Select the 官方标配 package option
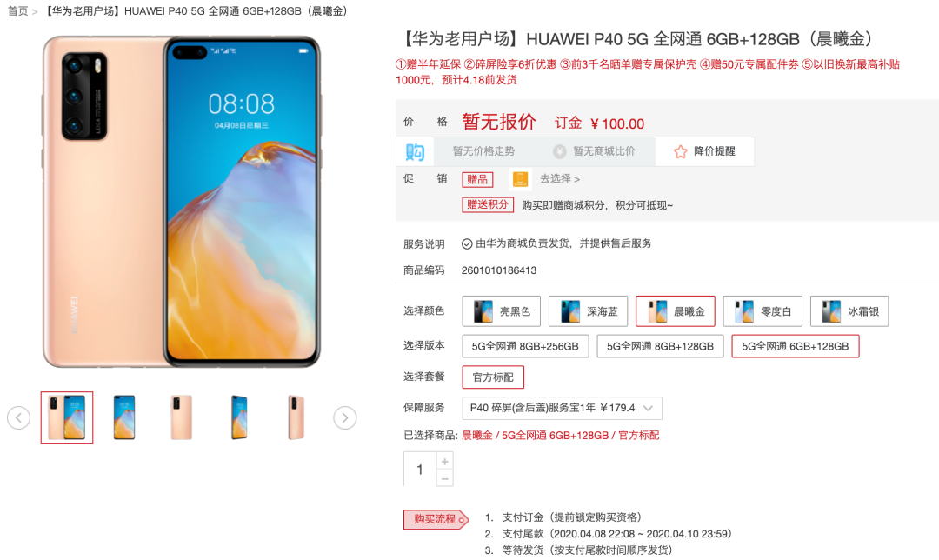Screen dimensions: 939x560 pyautogui.click(x=493, y=377)
